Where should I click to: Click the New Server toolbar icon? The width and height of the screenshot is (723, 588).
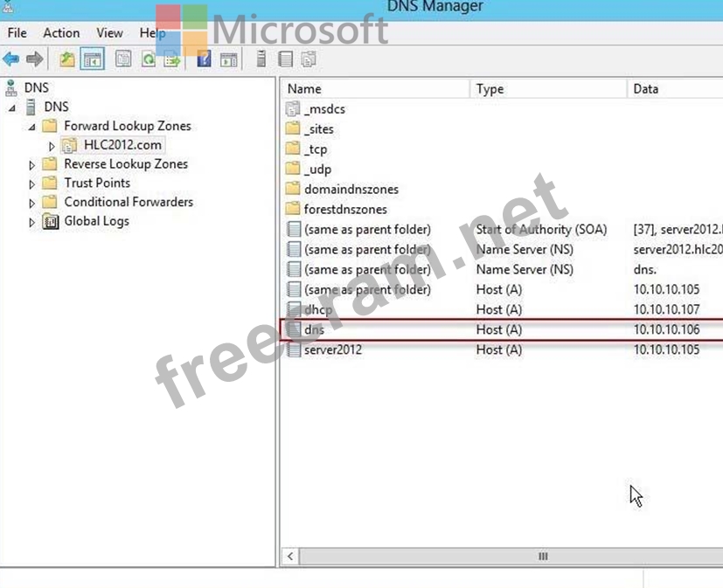261,59
